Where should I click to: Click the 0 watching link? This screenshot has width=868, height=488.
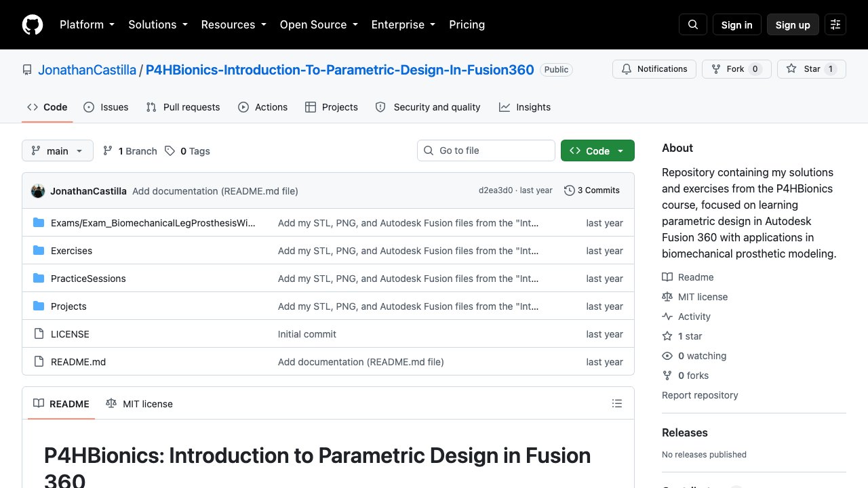(x=694, y=356)
